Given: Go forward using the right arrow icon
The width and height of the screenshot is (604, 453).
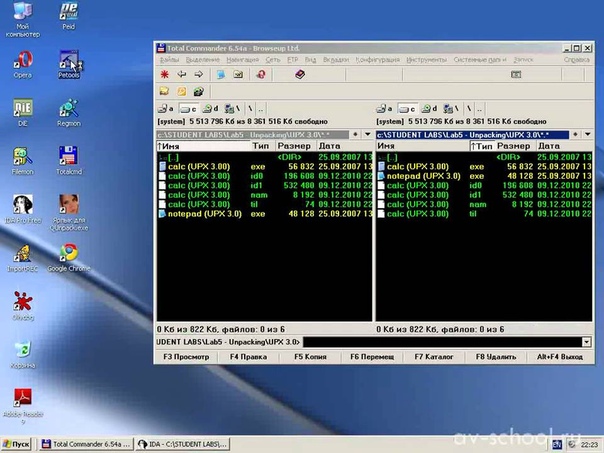Looking at the screenshot, I should 198,74.
